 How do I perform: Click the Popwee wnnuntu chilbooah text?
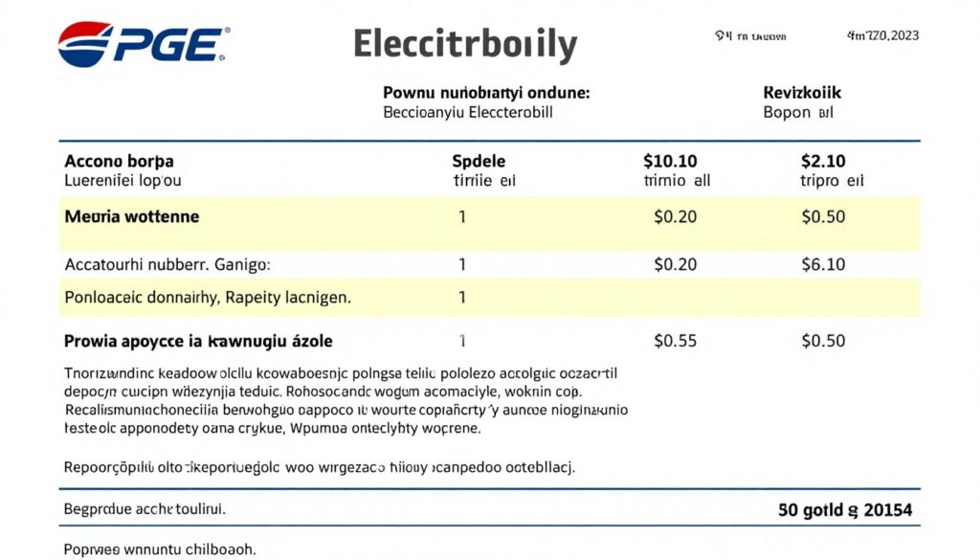[x=160, y=549]
